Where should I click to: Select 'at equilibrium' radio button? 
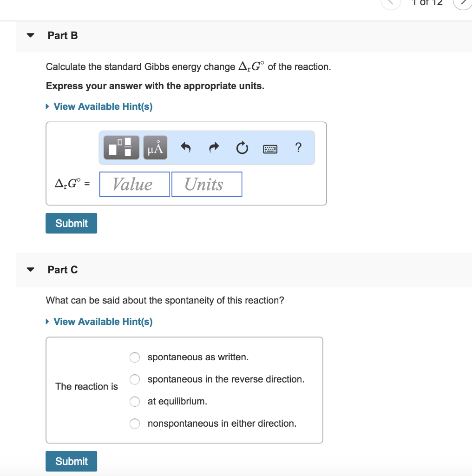point(135,401)
